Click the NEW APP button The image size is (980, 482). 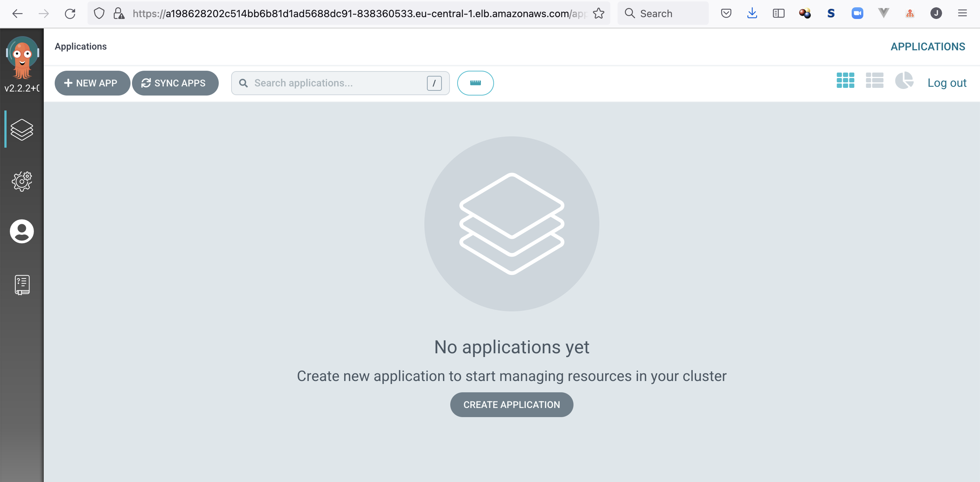92,83
